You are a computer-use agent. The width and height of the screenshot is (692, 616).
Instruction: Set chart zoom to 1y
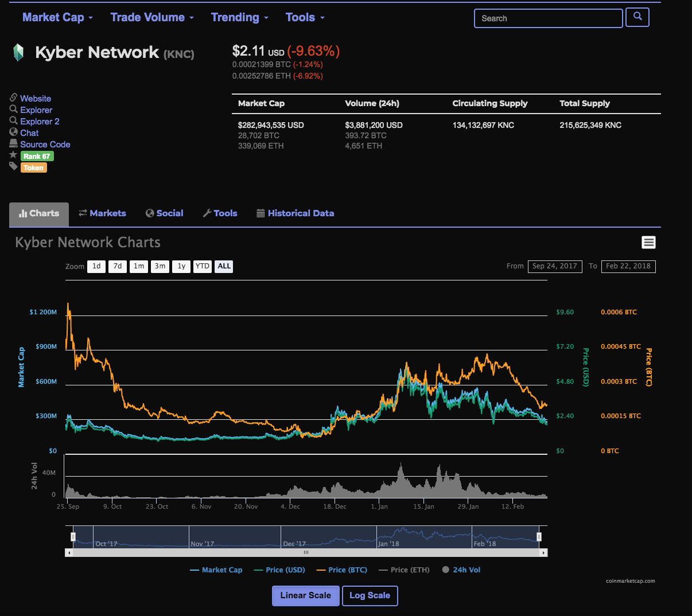pos(181,266)
